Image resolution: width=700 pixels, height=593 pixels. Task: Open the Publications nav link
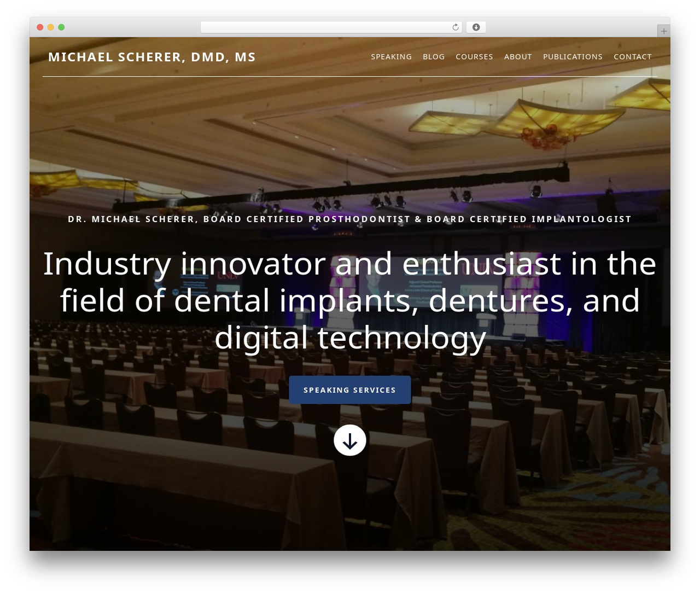pos(573,57)
